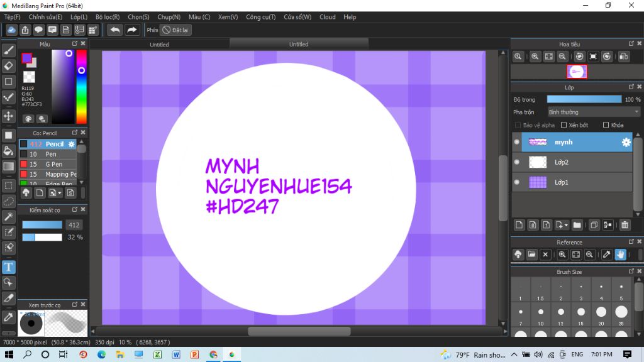The height and width of the screenshot is (362, 644).
Task: Select the Lớp1 layer
Action: point(572,182)
